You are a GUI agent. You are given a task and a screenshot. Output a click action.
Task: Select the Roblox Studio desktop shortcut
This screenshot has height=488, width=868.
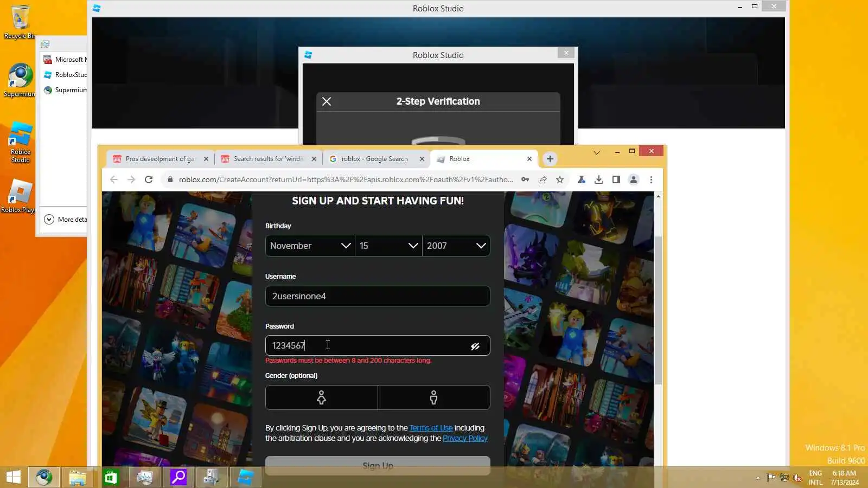(20, 142)
